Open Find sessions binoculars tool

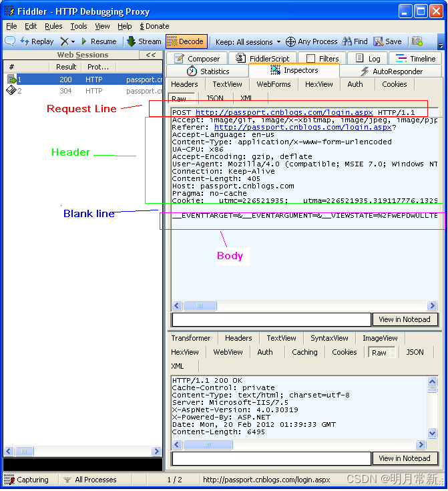point(355,41)
